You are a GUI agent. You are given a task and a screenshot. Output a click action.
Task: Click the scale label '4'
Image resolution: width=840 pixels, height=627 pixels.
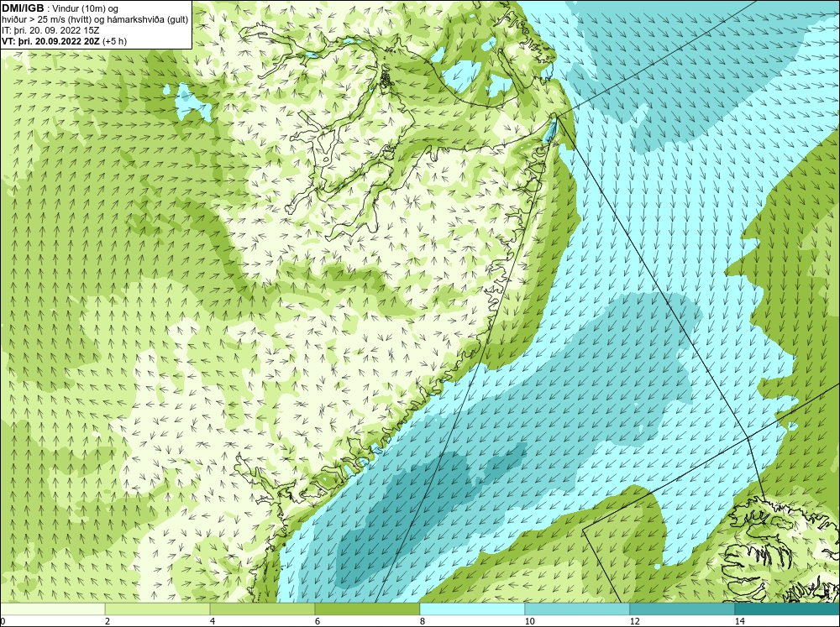213,621
